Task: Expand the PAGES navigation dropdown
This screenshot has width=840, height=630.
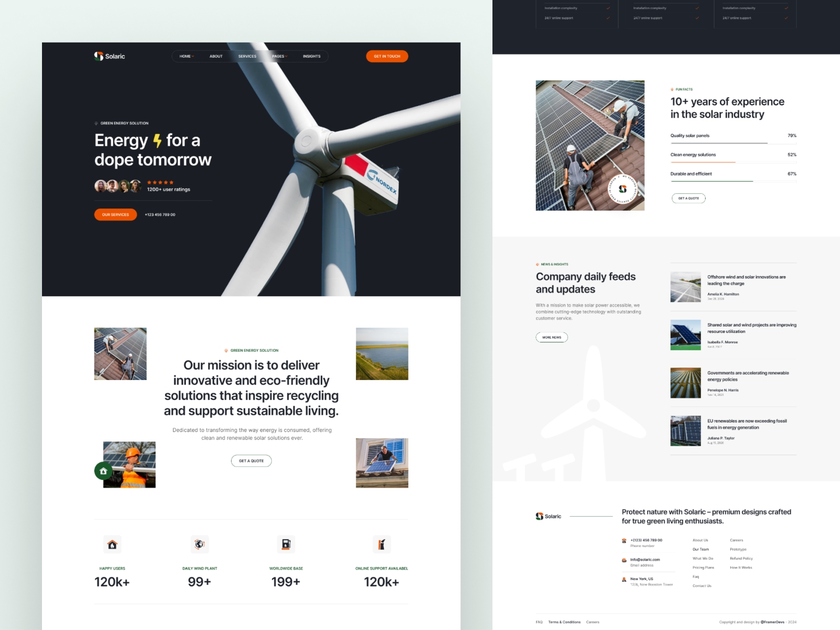Action: (280, 56)
